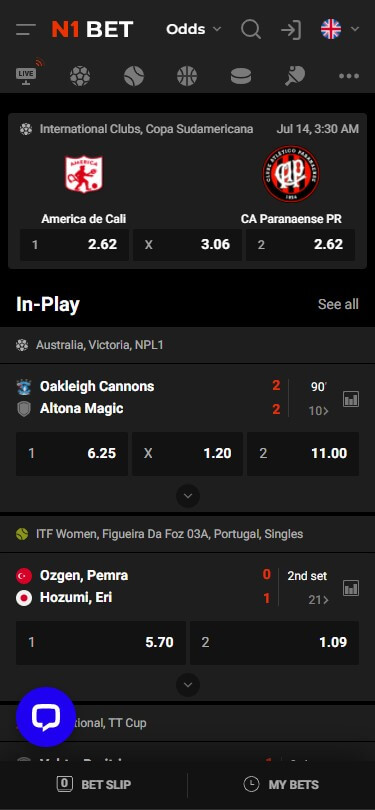Open the My Bets tab
This screenshot has height=810, width=375.
click(x=281, y=785)
